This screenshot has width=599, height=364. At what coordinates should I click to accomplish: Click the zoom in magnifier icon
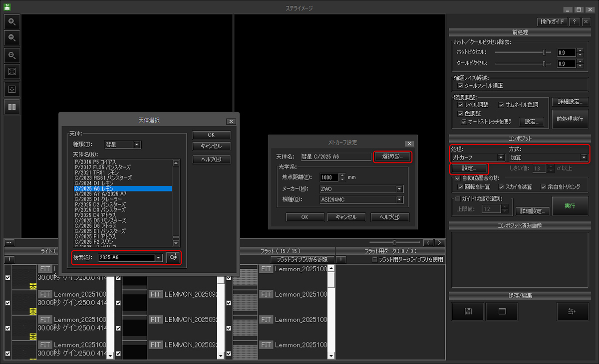pos(12,21)
